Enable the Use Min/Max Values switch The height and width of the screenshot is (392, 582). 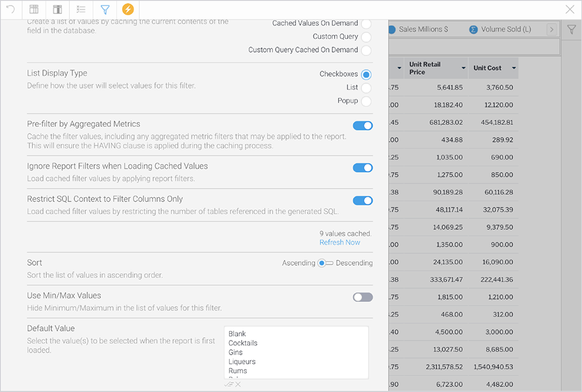(363, 297)
